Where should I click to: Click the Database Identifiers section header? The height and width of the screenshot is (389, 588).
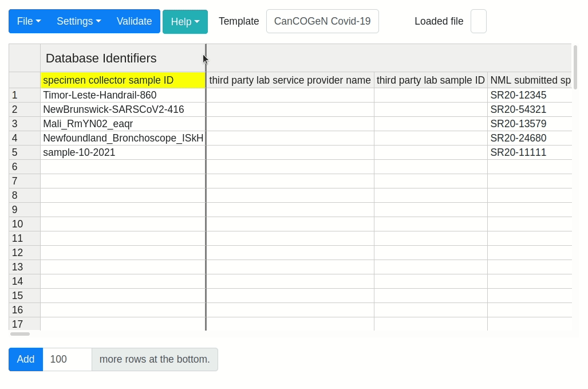point(101,58)
